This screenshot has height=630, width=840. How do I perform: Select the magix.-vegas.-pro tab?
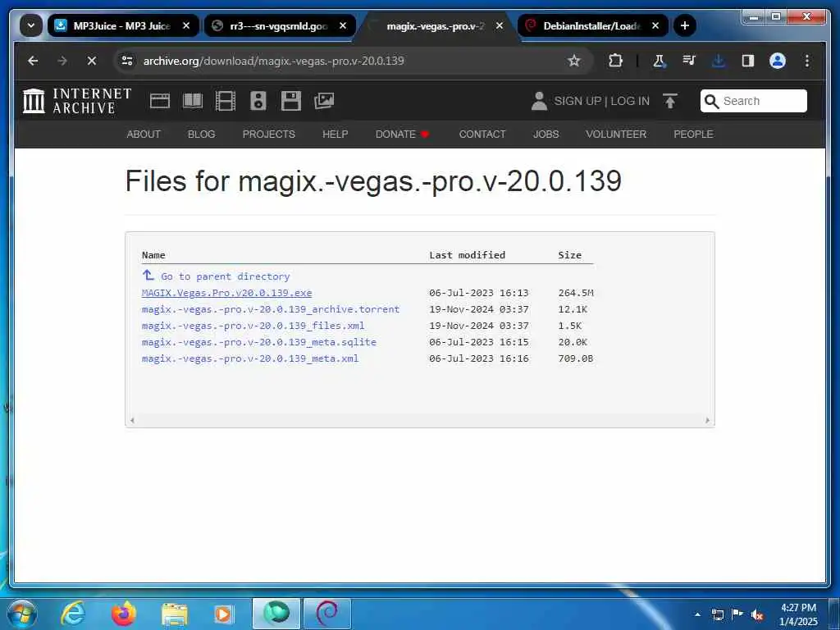(436, 25)
